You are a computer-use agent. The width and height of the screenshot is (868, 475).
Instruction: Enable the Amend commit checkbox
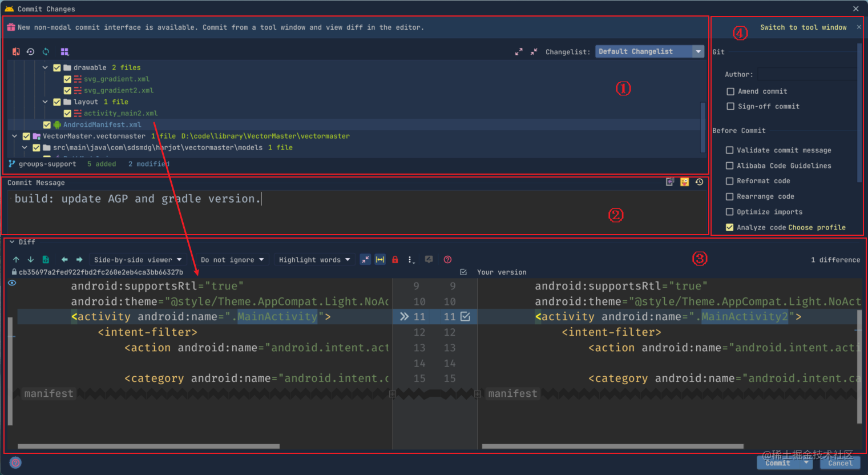click(730, 91)
